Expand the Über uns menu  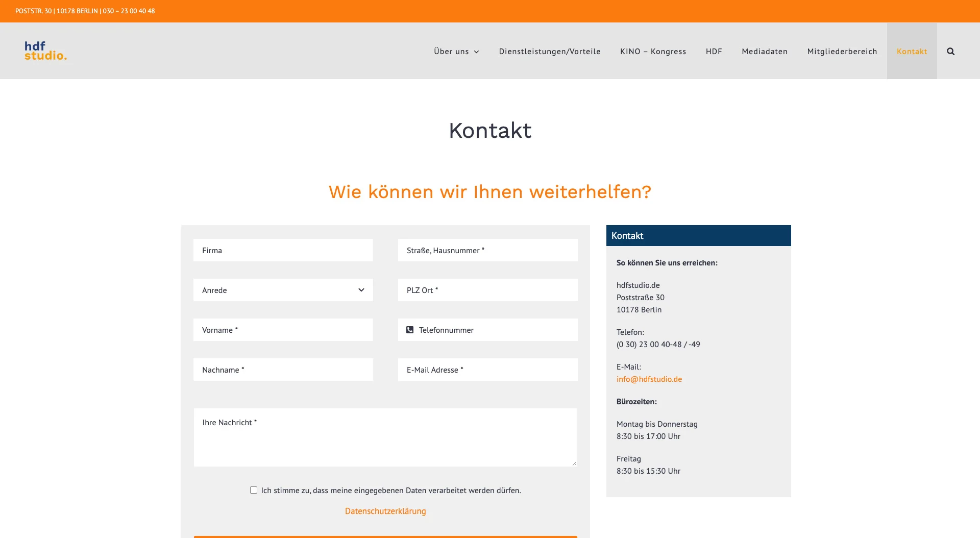pyautogui.click(x=456, y=51)
